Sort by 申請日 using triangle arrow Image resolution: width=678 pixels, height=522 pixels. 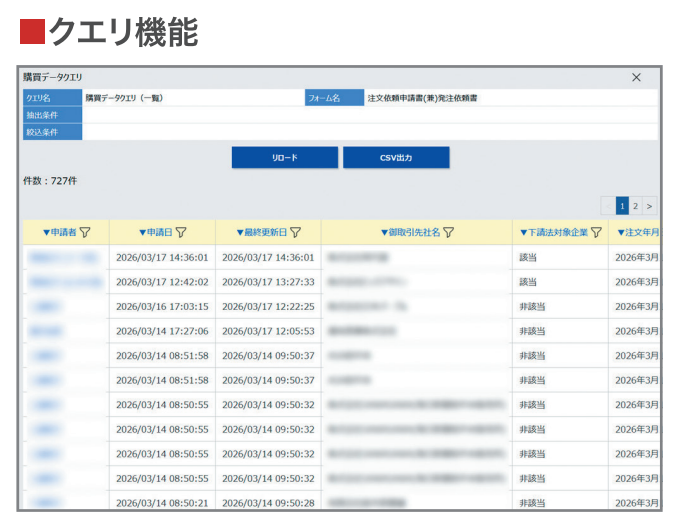[143, 233]
